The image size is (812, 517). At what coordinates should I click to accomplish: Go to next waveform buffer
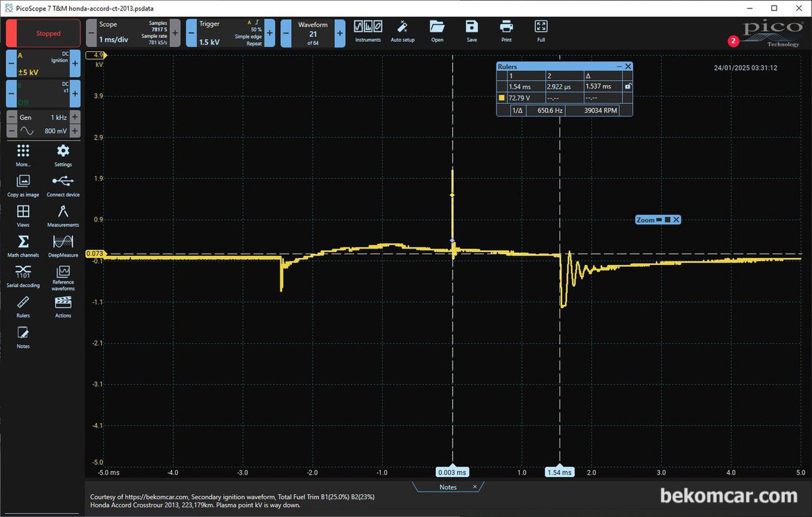(340, 33)
